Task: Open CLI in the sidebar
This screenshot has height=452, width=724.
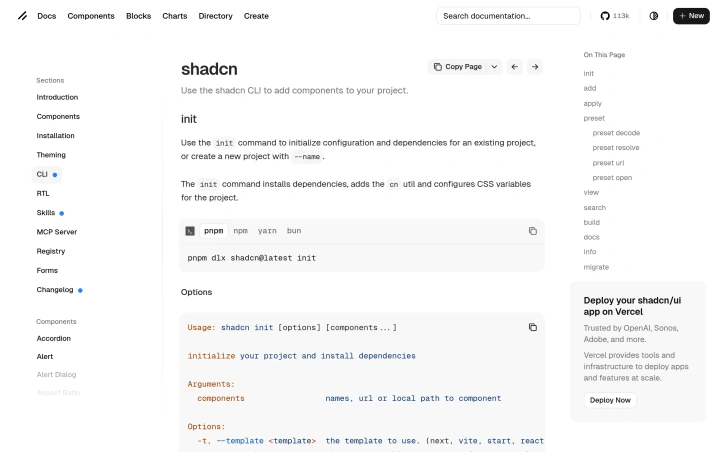Action: [47, 175]
